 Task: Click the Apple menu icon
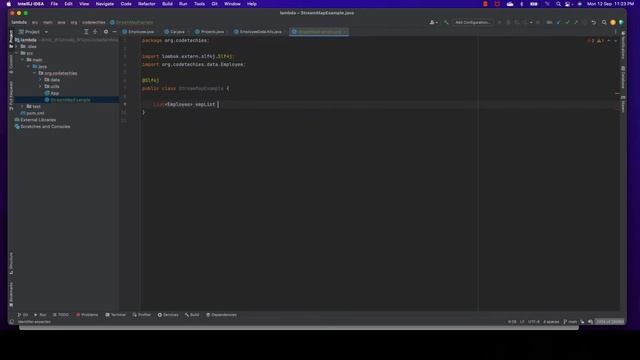(x=9, y=4)
